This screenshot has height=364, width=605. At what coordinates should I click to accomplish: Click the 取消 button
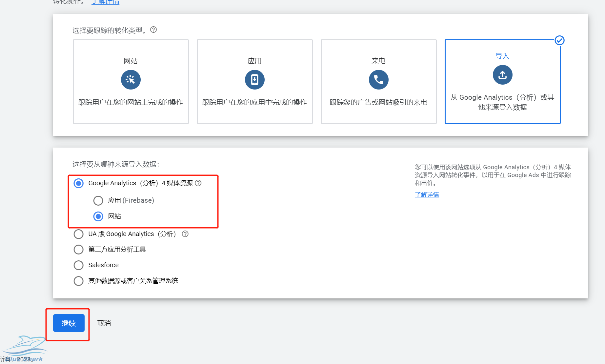click(104, 323)
